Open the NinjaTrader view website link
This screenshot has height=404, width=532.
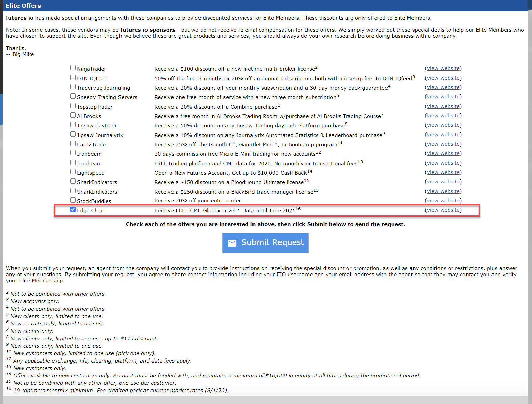click(x=443, y=68)
